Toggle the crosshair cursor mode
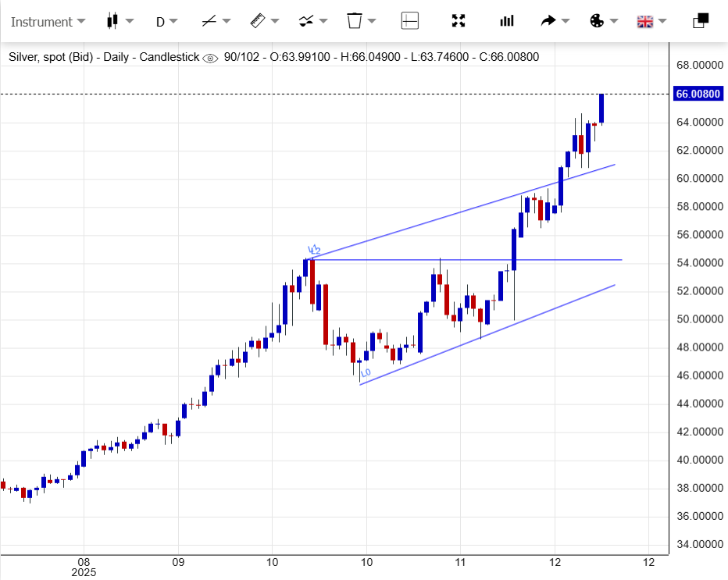The height and width of the screenshot is (580, 728). [x=410, y=21]
